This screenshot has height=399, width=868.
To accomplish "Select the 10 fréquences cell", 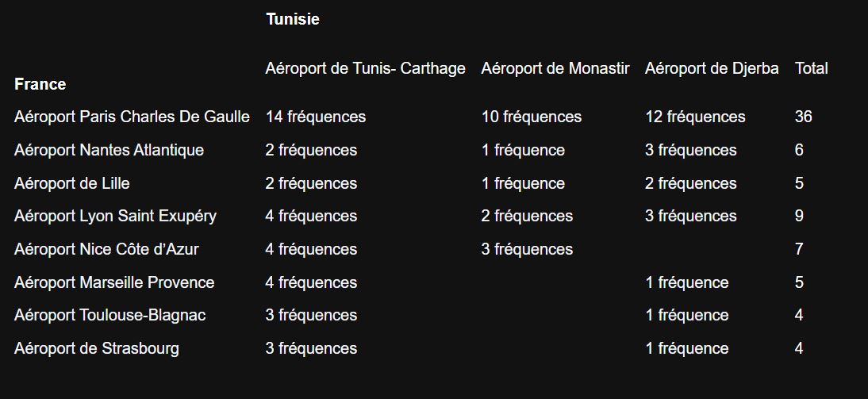I will click(x=532, y=117).
